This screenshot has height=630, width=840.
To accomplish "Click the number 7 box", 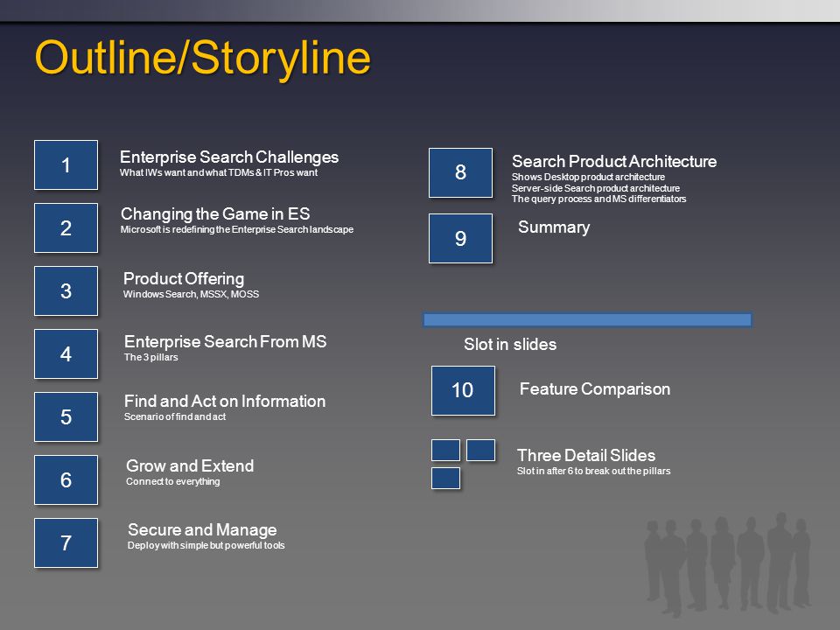I will coord(66,542).
